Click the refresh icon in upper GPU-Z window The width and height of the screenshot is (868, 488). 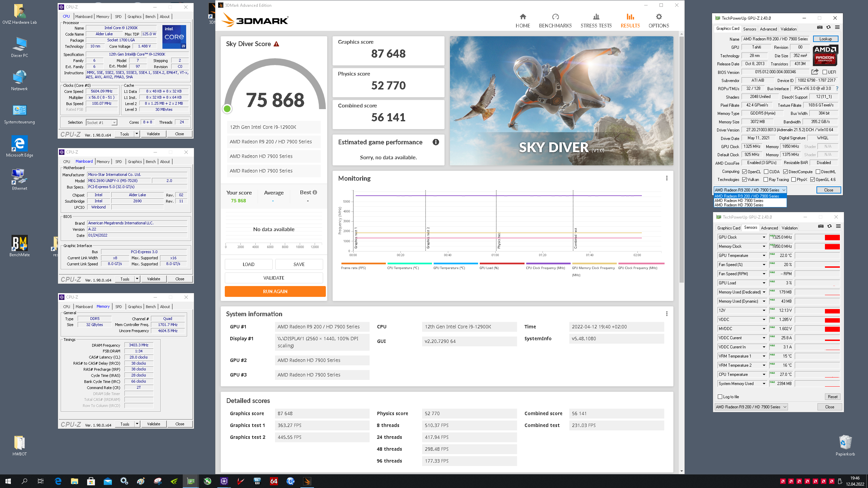pos(828,27)
